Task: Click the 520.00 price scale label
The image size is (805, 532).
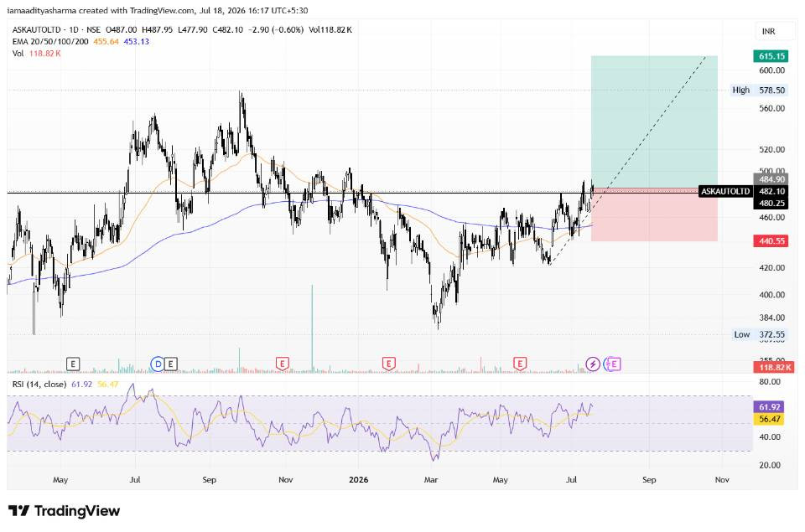Action: click(772, 150)
